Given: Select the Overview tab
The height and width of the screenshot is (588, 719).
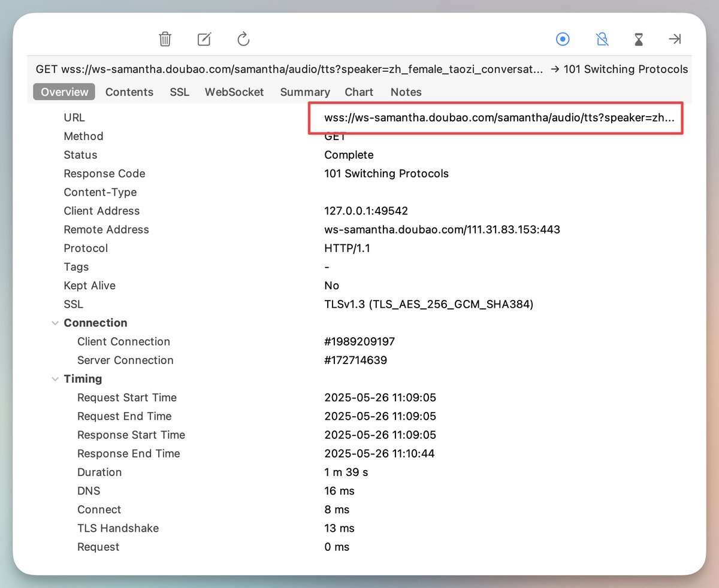Looking at the screenshot, I should (64, 92).
